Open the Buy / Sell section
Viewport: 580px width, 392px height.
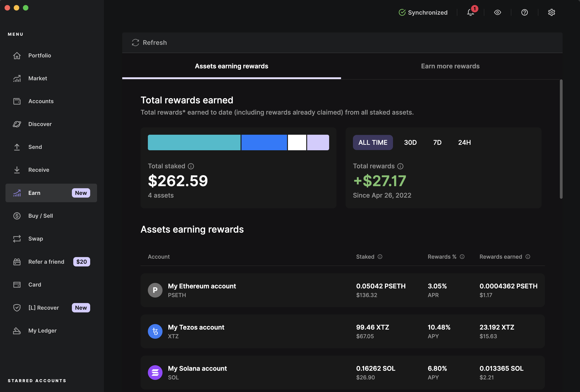pos(41,216)
